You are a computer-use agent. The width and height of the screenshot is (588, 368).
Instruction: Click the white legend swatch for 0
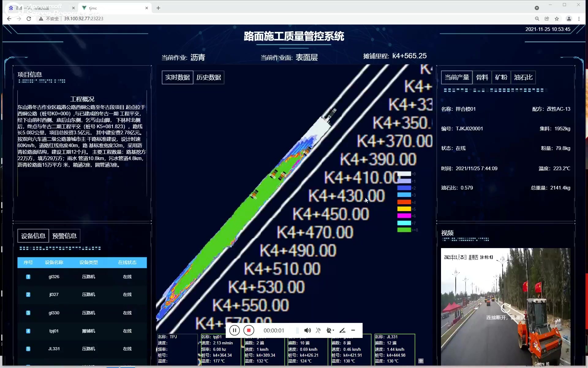pos(404,174)
